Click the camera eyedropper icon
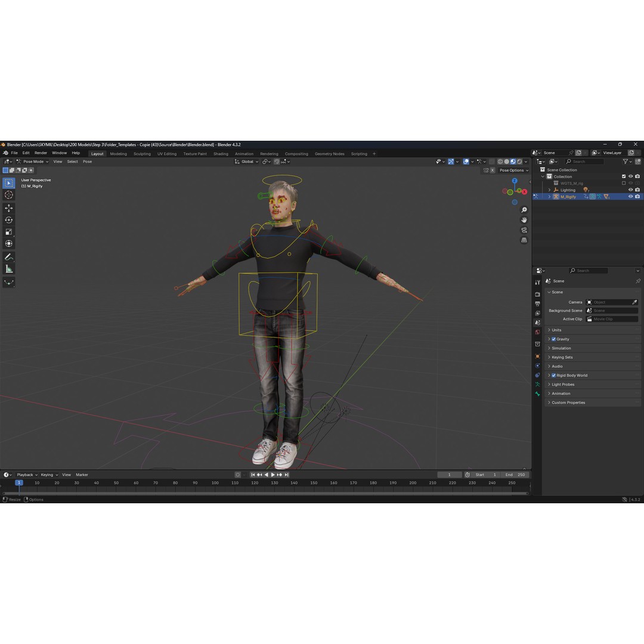The height and width of the screenshot is (644, 644). click(634, 302)
